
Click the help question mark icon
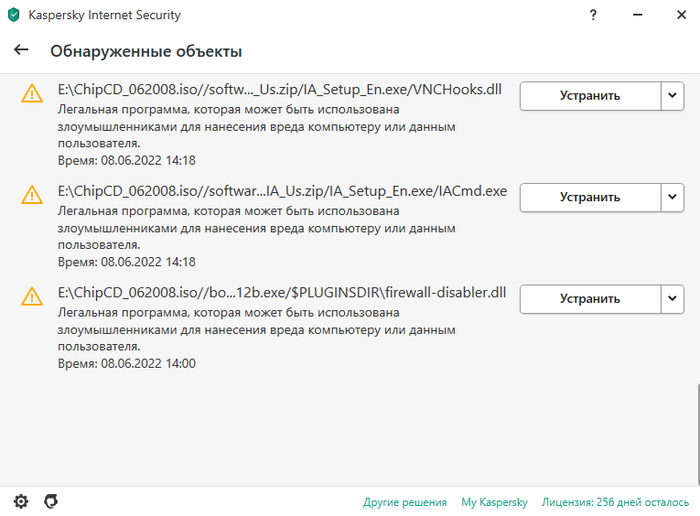[593, 16]
